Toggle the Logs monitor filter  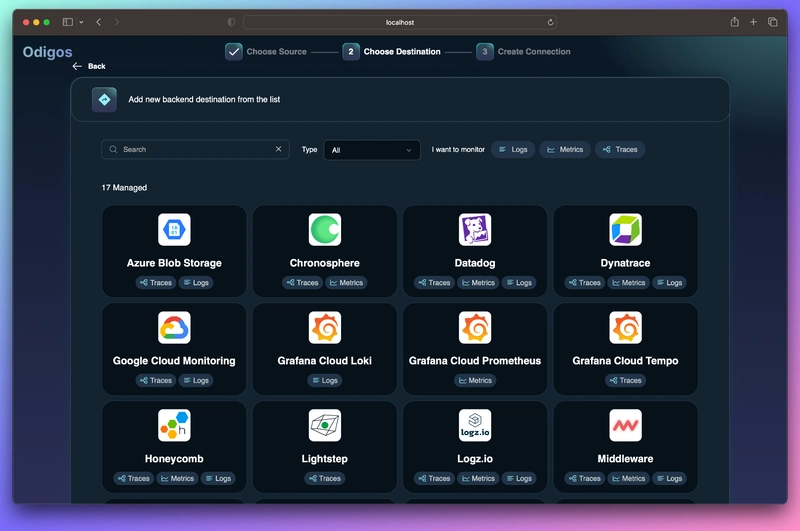point(513,149)
